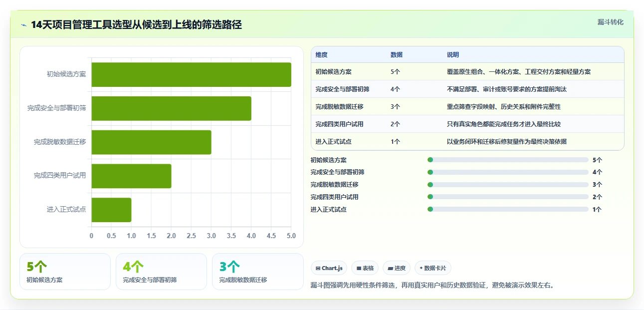Click table cell 进入正式试点
This screenshot has height=310, width=644.
333,142
